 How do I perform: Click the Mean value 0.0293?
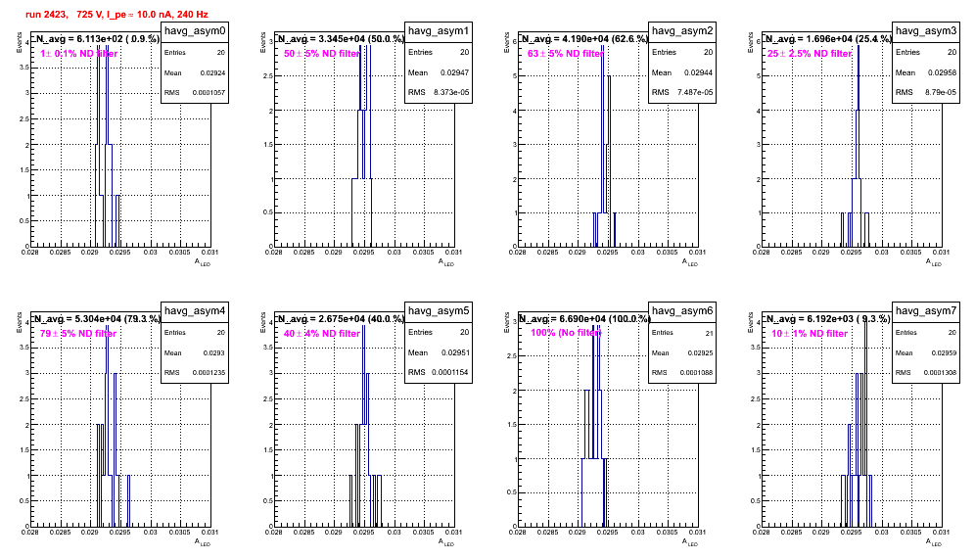214,353
